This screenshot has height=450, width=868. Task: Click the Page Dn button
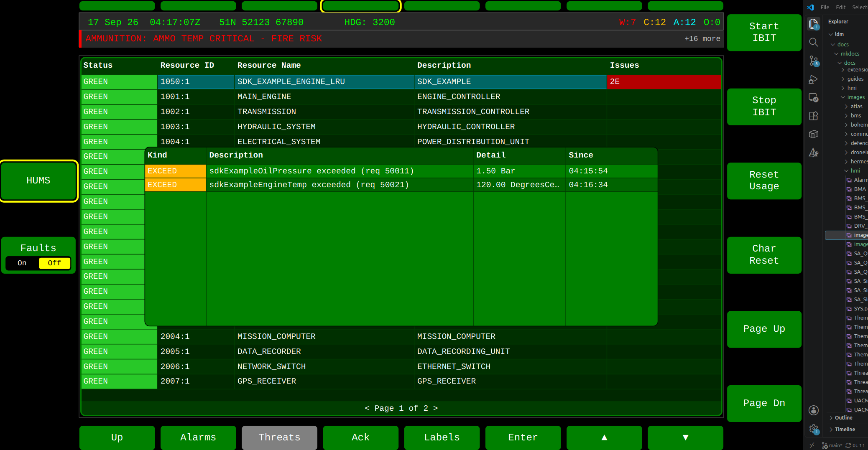764,403
